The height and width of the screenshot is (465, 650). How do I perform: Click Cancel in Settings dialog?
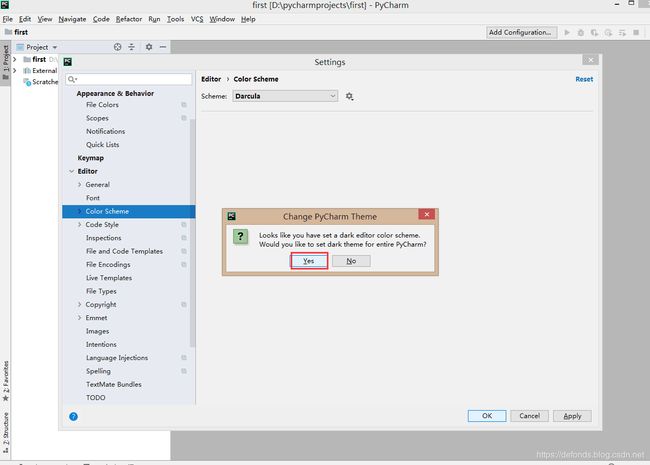(529, 416)
